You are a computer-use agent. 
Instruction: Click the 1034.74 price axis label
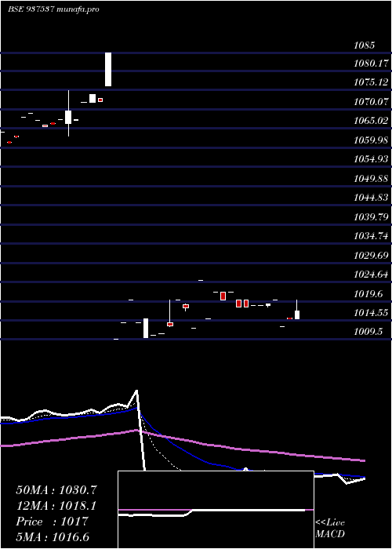pos(372,236)
